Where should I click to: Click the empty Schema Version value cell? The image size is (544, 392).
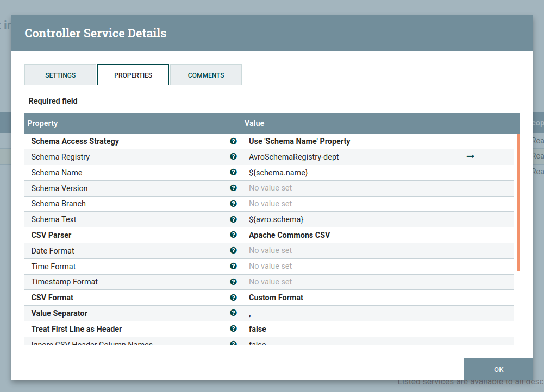coord(351,188)
